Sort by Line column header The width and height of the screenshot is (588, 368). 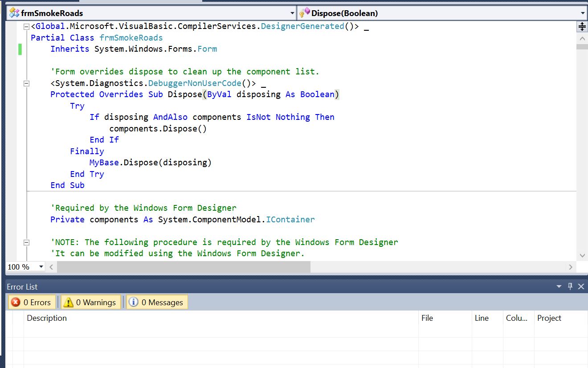tap(487, 318)
